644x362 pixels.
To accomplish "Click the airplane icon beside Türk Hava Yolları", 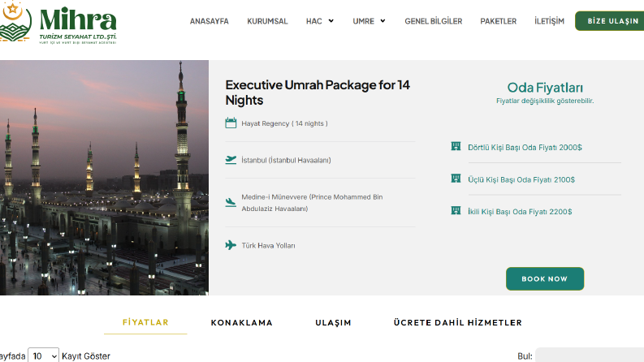I will (x=231, y=245).
